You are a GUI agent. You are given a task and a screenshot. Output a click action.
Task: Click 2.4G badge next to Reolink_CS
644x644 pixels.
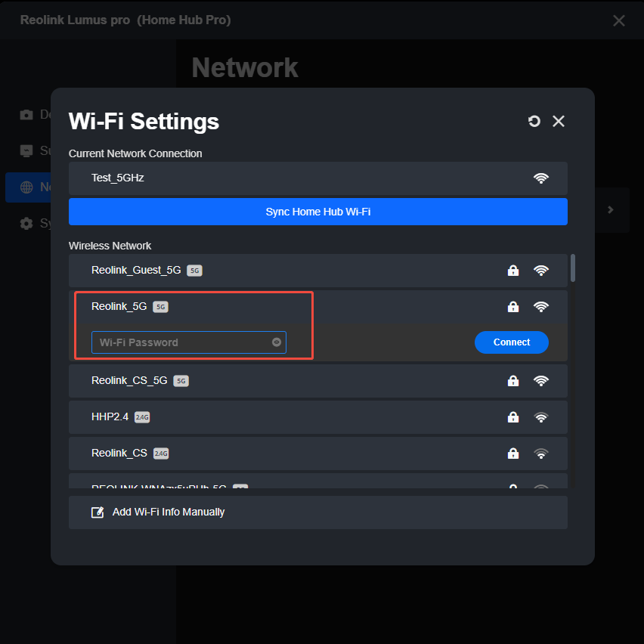[160, 454]
